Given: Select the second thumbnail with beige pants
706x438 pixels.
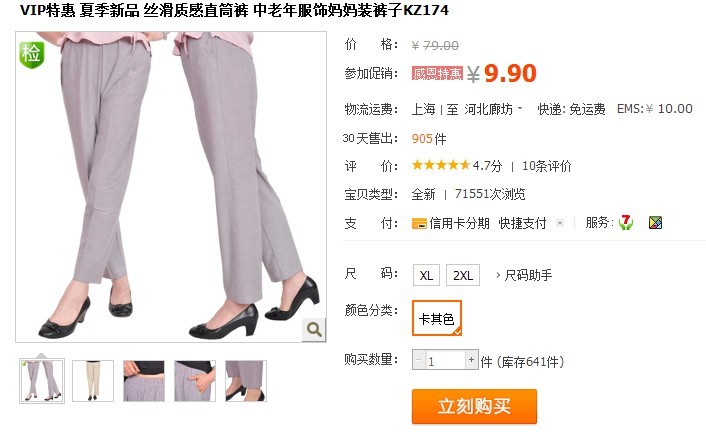Looking at the screenshot, I should pos(93,381).
